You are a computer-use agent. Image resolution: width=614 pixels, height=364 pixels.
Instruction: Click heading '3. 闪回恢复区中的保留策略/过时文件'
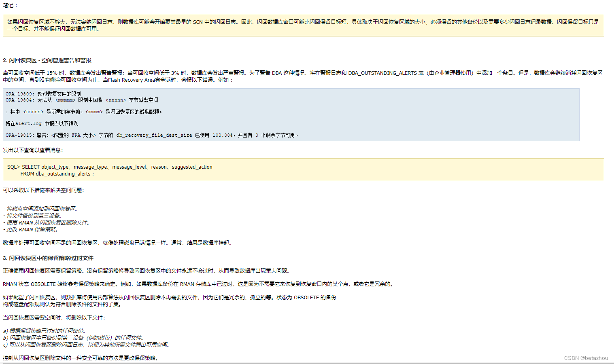(48, 258)
